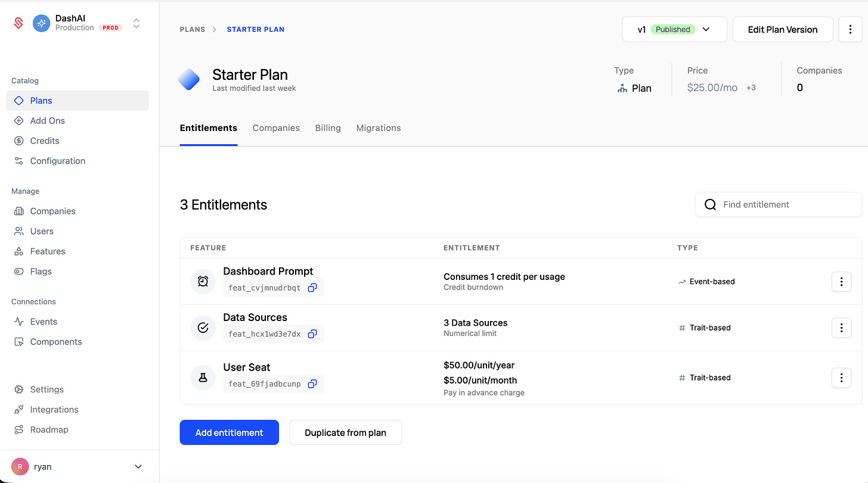
Task: Open the Credits section from the sidebar
Action: 18,141
